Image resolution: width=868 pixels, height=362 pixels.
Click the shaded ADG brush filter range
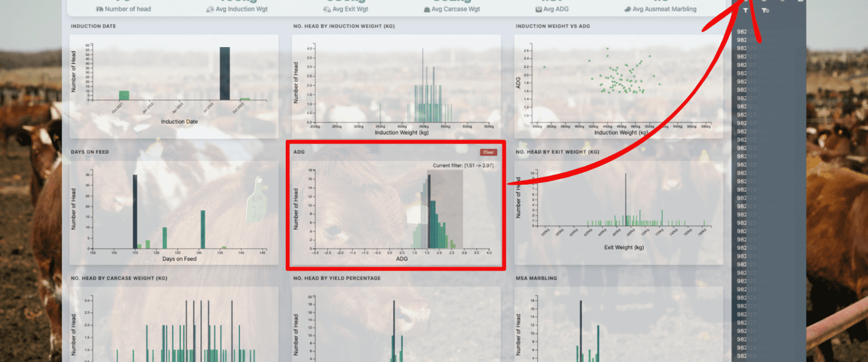click(445, 209)
